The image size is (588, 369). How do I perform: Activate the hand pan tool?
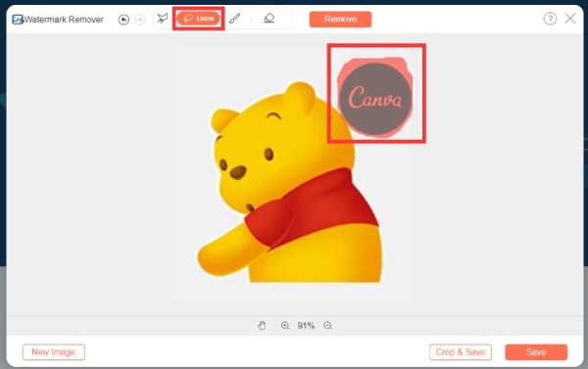click(x=262, y=325)
